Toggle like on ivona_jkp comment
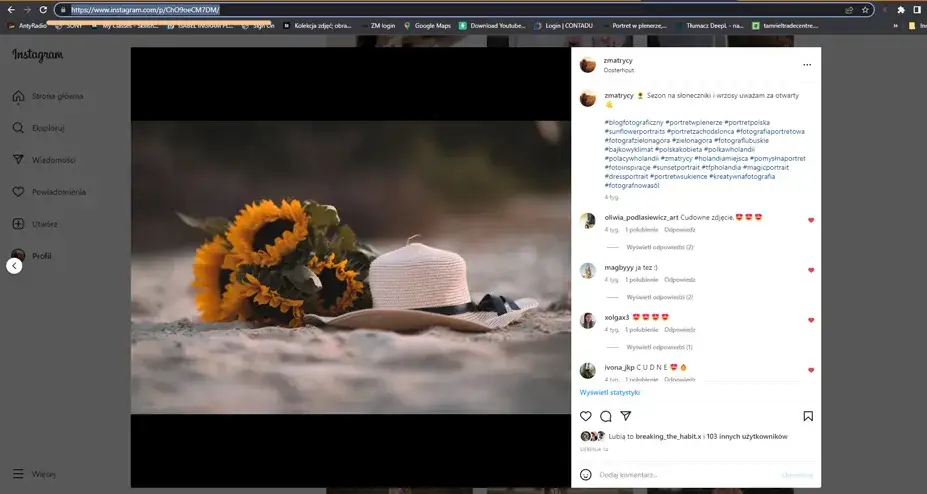Screen dimensions: 927x494 (x=811, y=370)
